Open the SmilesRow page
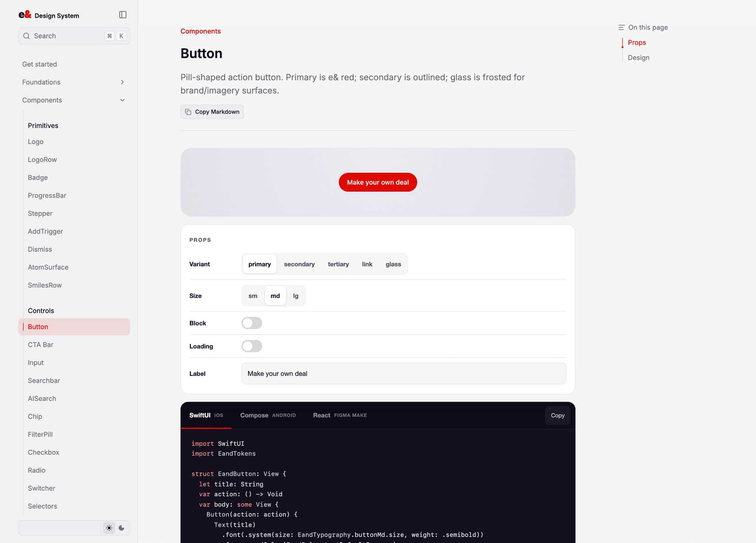The width and height of the screenshot is (756, 543). (74, 285)
